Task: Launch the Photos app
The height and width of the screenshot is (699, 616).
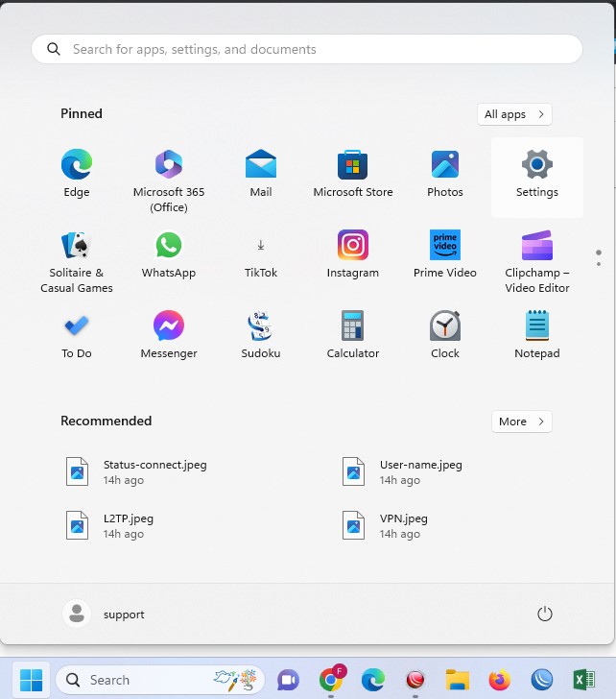Action: tap(445, 175)
